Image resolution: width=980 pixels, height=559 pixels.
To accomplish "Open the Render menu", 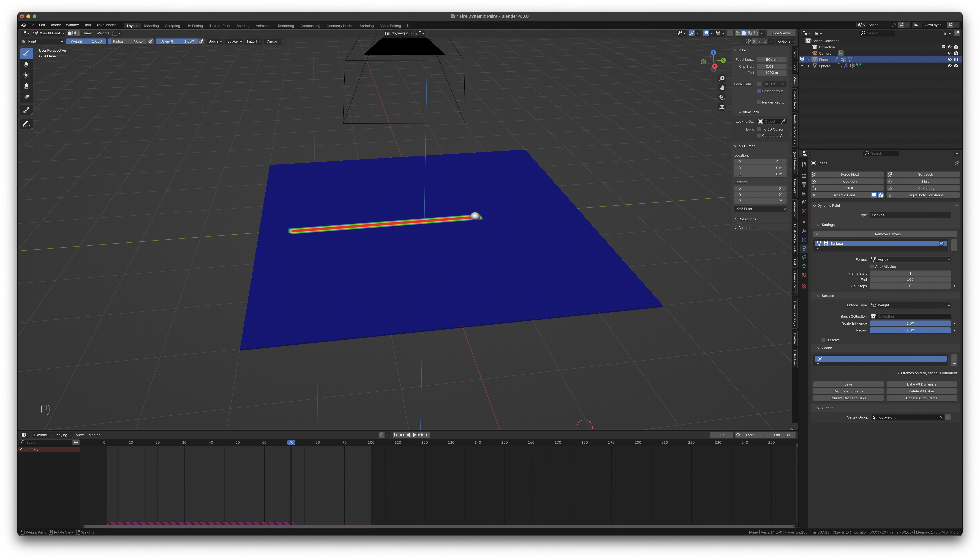I will 55,25.
